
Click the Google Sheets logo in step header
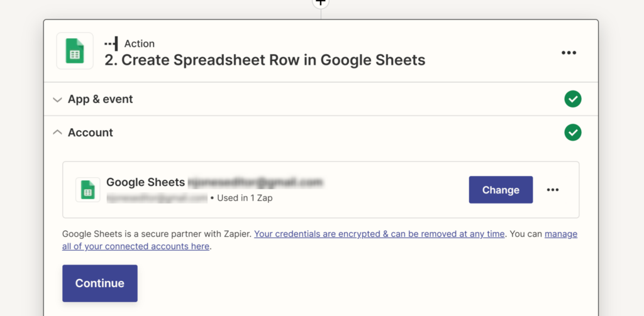75,51
